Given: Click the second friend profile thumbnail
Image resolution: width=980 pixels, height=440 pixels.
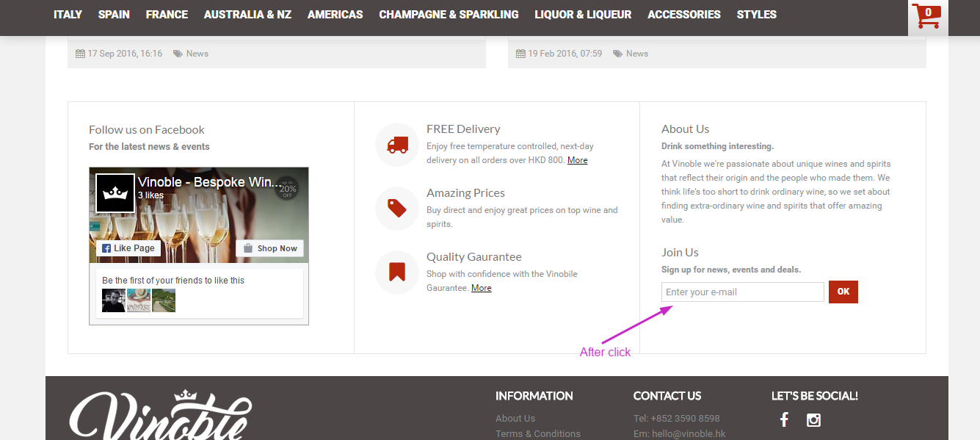Looking at the screenshot, I should pyautogui.click(x=139, y=300).
